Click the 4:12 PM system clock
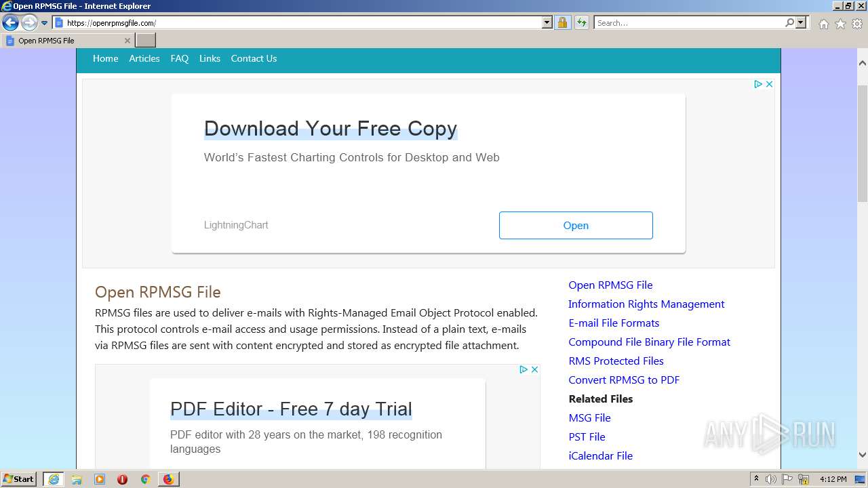 [833, 479]
